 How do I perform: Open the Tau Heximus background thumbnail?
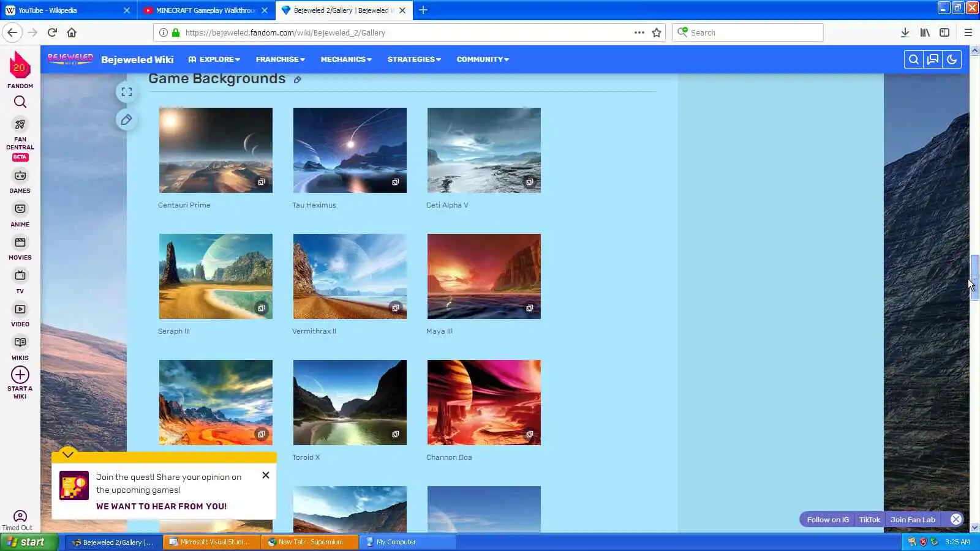[x=350, y=150]
